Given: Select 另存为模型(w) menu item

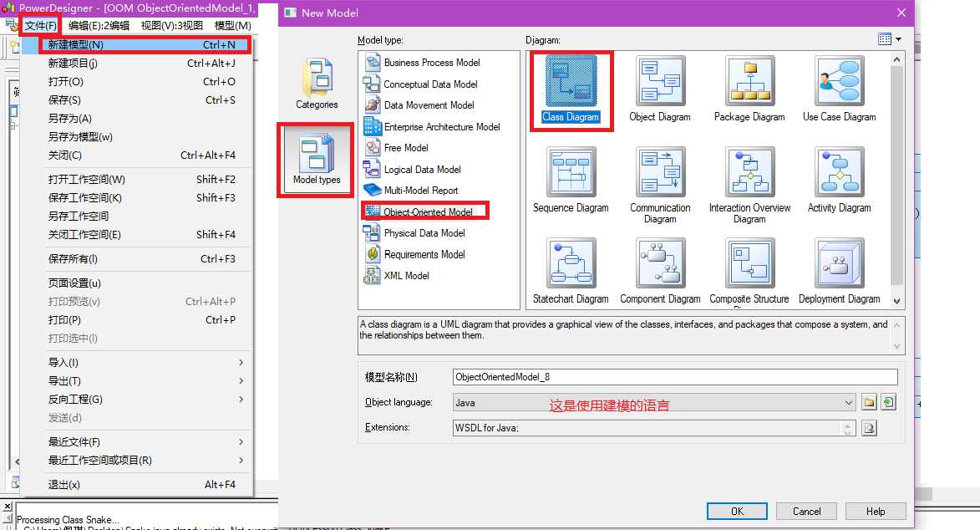Looking at the screenshot, I should [x=137, y=136].
